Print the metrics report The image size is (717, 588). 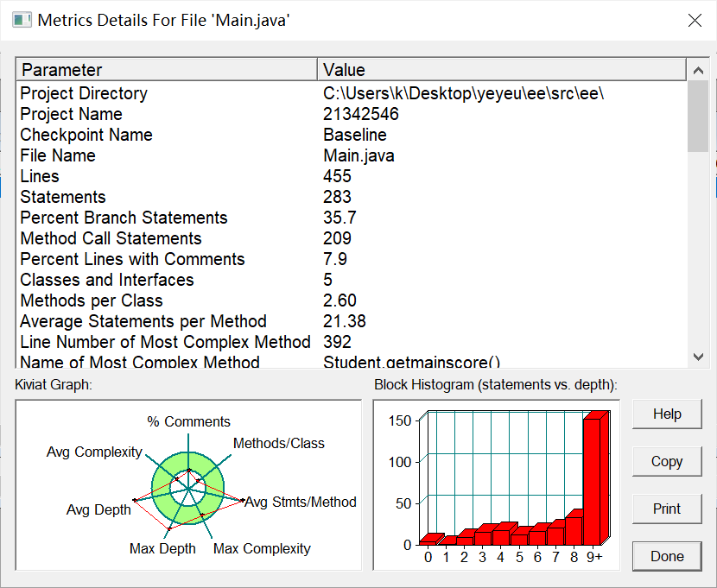click(x=667, y=509)
